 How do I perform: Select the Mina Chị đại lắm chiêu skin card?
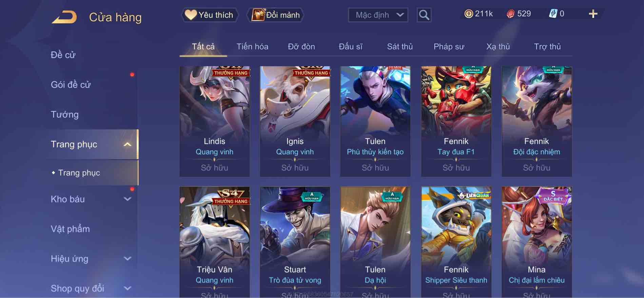pos(536,242)
